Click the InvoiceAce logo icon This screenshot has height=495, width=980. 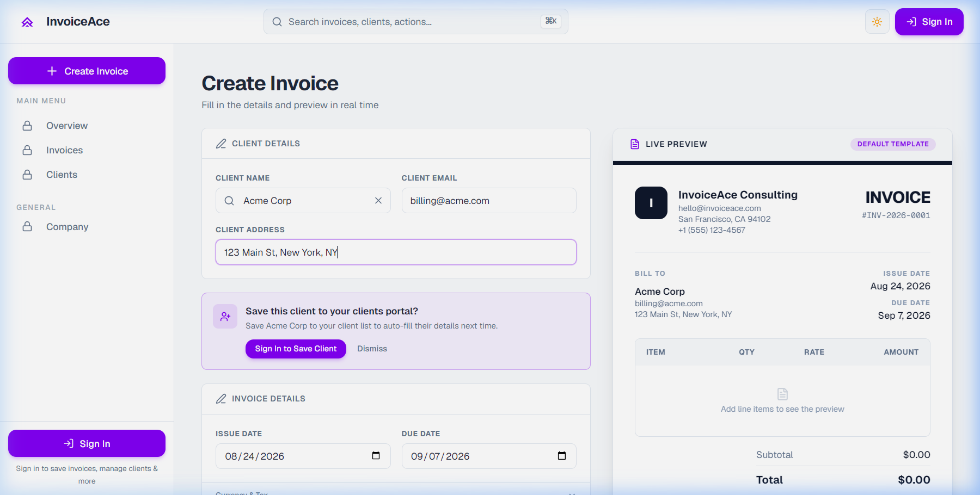tap(27, 22)
